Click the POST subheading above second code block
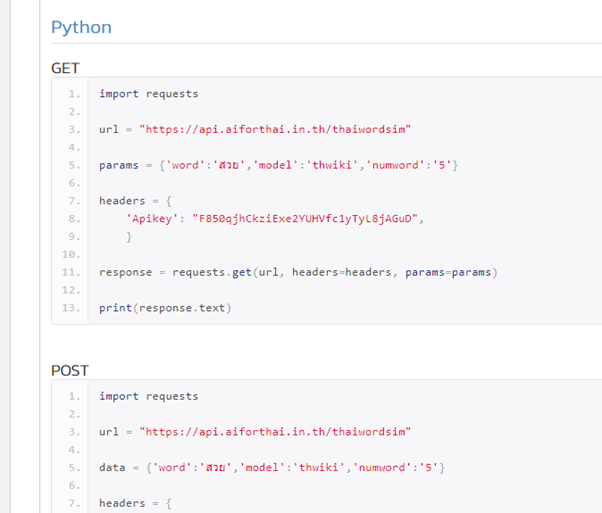Screen dimensions: 602x513 [x=70, y=371]
